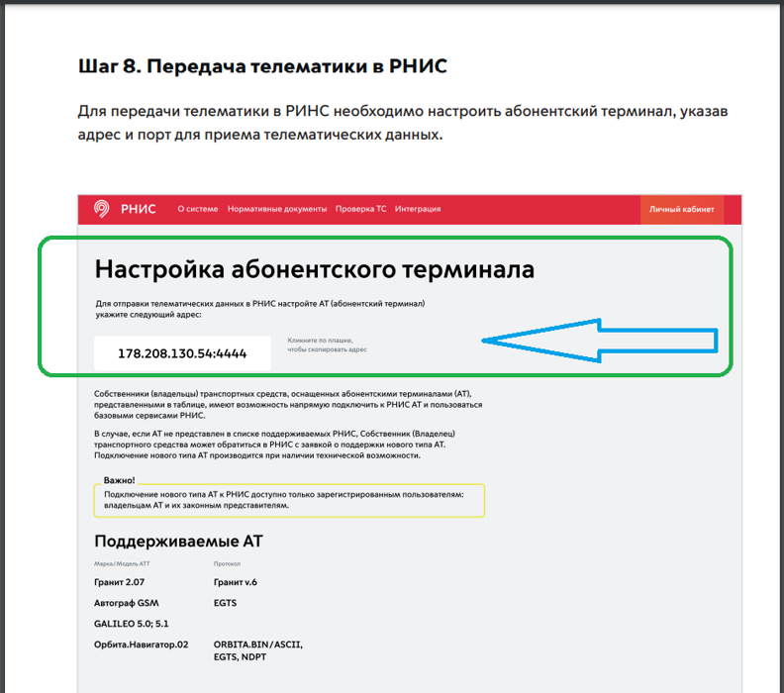Open the О системе menu item
This screenshot has width=784, height=693.
pos(197,209)
